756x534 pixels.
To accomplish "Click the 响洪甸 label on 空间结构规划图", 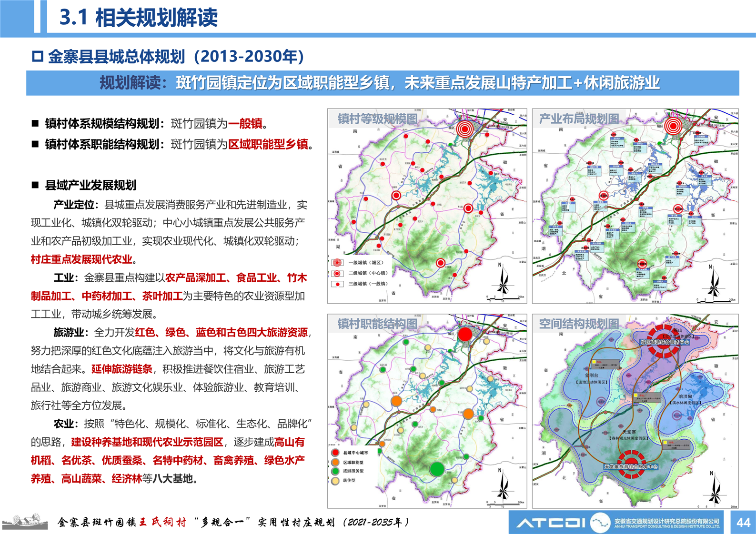I will click(685, 396).
